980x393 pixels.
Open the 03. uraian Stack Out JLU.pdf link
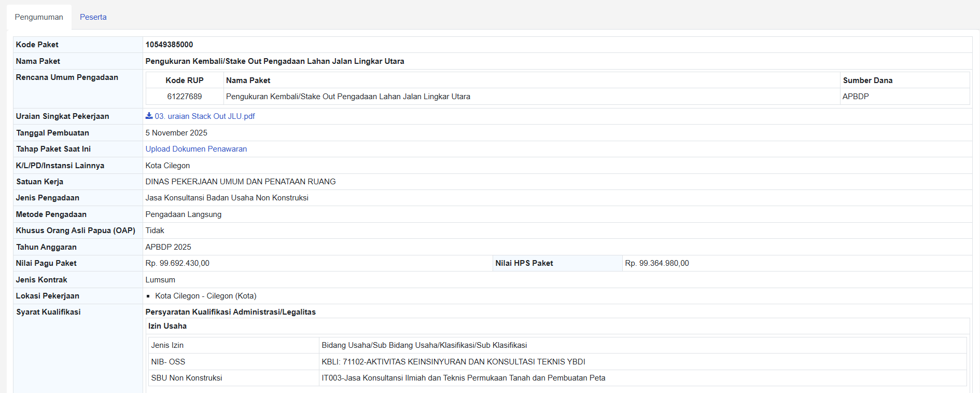pos(204,116)
